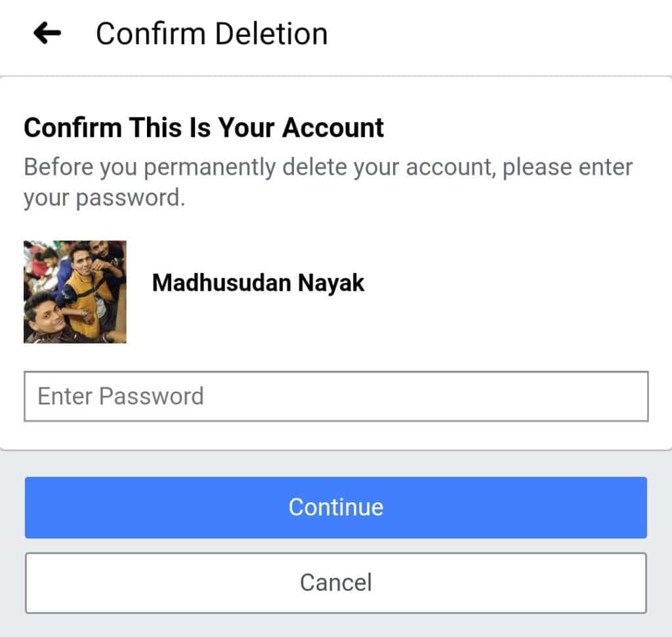Click the blue Continue button

click(x=336, y=507)
